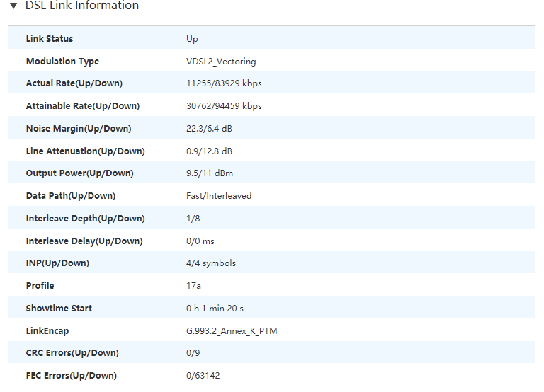Select the 0 h 1 min 20 s value

tap(215, 308)
